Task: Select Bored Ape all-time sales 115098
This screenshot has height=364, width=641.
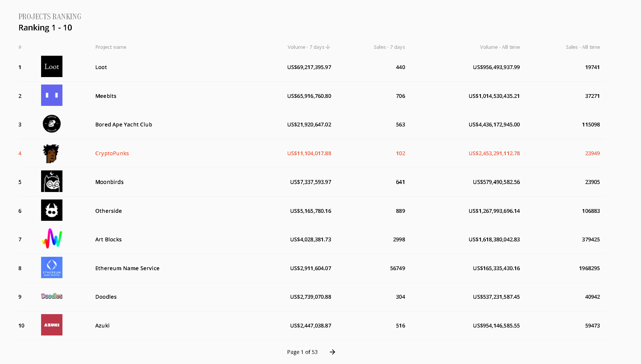Action: coord(591,125)
